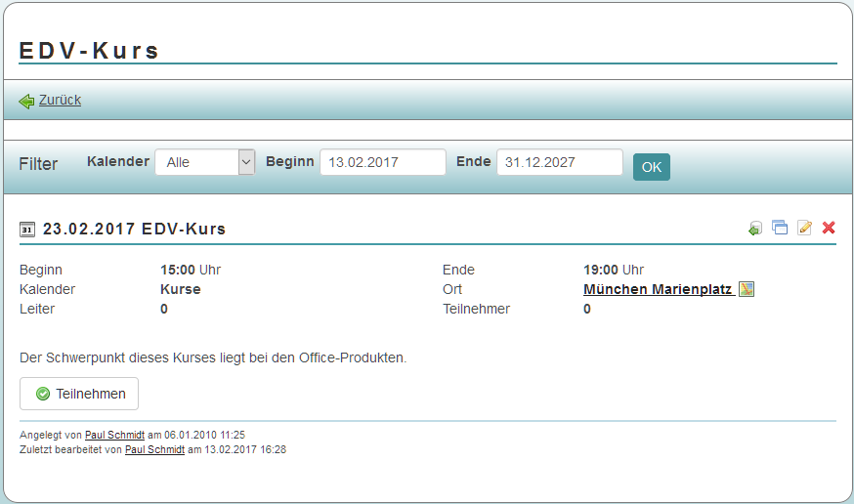Click the Beginn date field
This screenshot has height=504, width=854.
coord(382,162)
